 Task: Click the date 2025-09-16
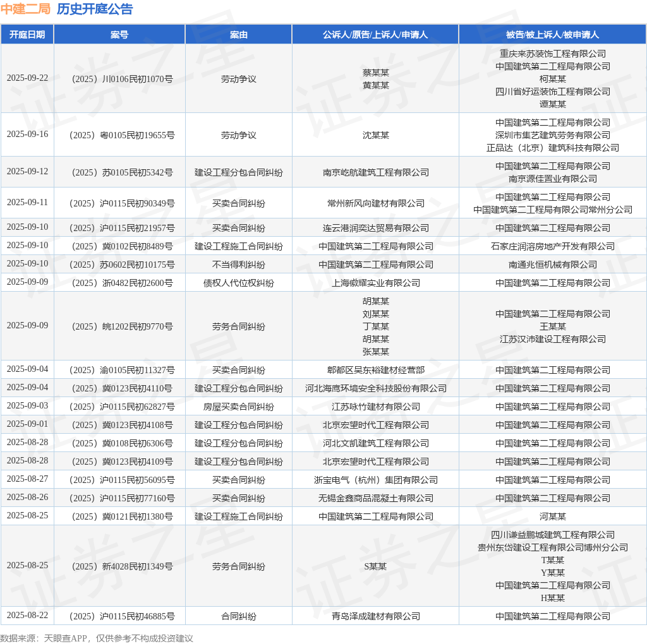(27, 134)
